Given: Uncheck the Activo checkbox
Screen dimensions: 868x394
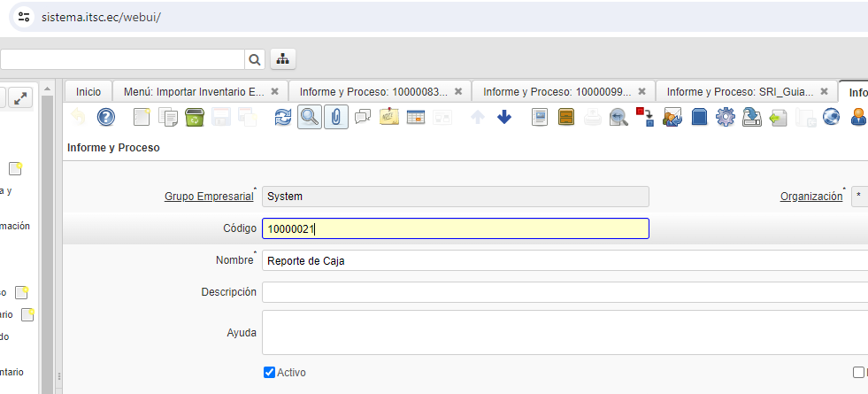Looking at the screenshot, I should coord(270,373).
